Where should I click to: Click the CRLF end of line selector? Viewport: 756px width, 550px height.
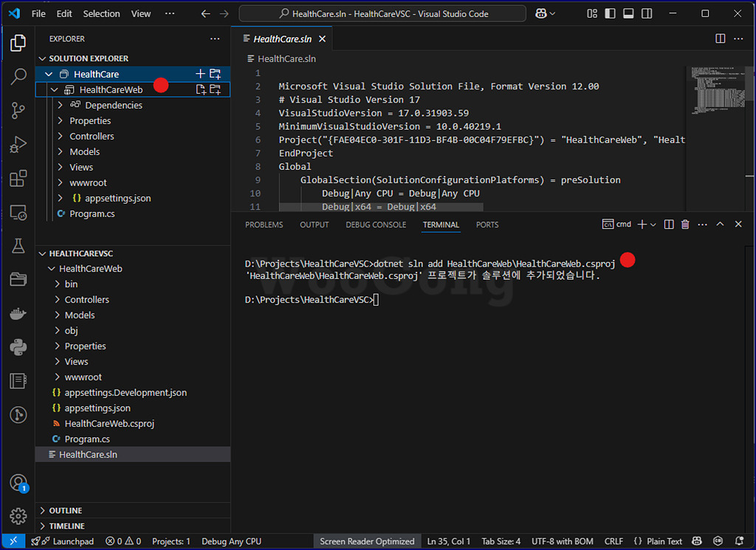(614, 541)
